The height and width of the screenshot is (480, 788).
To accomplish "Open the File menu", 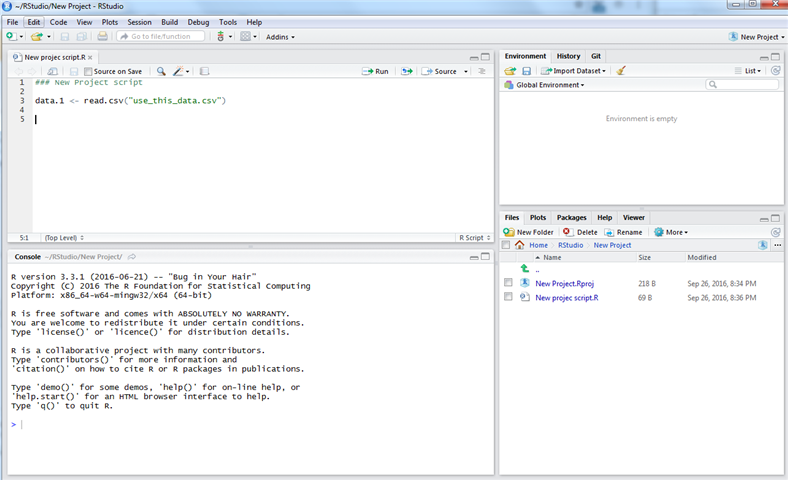I will (x=13, y=22).
